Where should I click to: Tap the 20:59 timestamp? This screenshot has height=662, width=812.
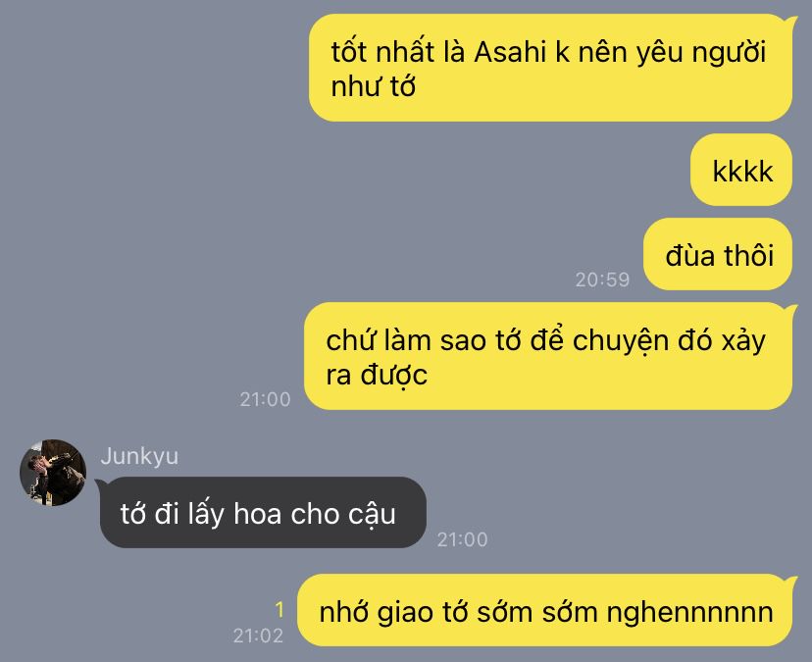click(602, 280)
